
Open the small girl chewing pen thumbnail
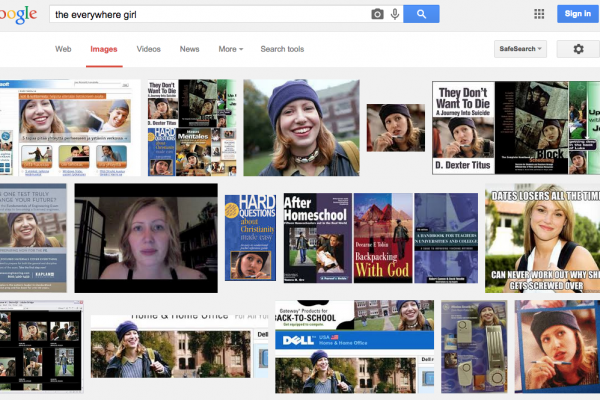(x=396, y=128)
